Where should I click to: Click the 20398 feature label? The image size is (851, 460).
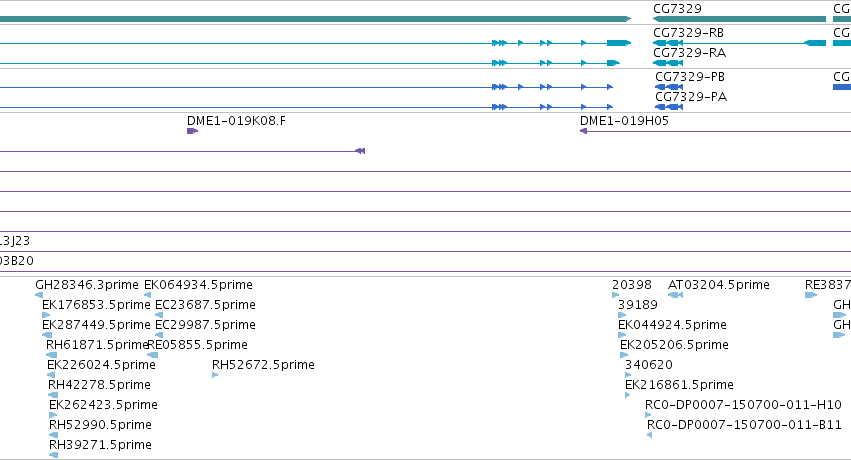click(x=632, y=285)
